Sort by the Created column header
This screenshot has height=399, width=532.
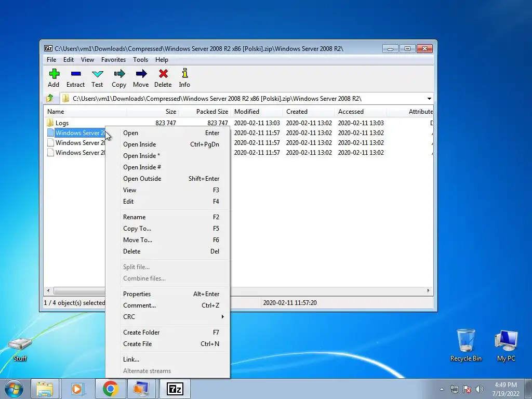coord(309,112)
